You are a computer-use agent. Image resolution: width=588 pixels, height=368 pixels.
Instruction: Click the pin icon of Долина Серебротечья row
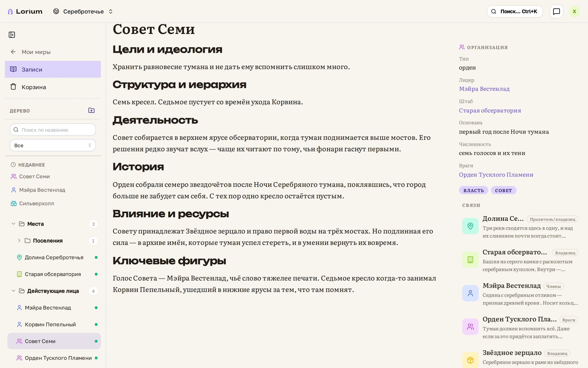[x=19, y=257]
